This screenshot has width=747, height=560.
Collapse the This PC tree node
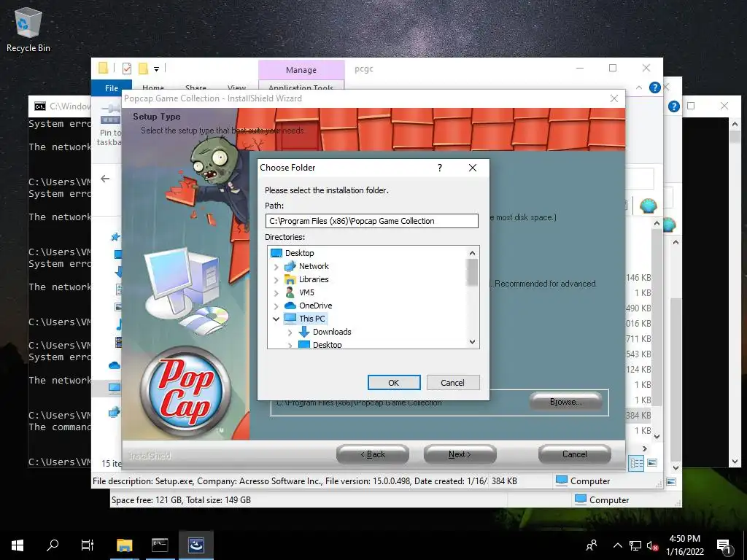click(x=276, y=319)
